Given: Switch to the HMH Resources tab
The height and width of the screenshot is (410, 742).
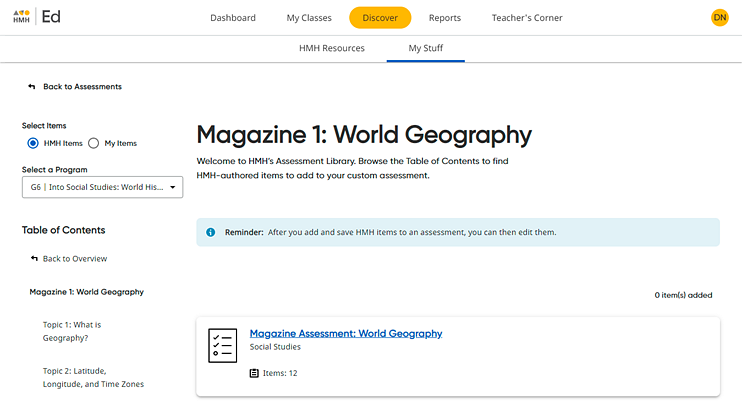Looking at the screenshot, I should 332,48.
